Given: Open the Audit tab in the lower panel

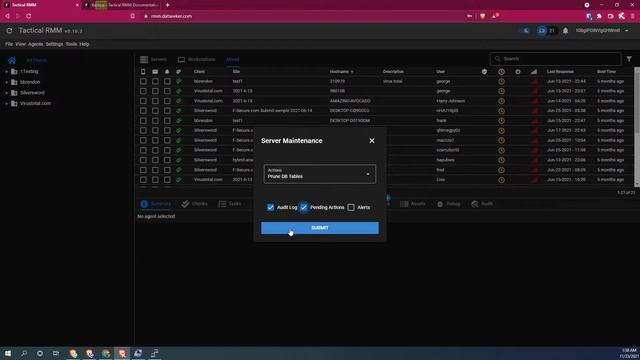Looking at the screenshot, I should pyautogui.click(x=482, y=204).
